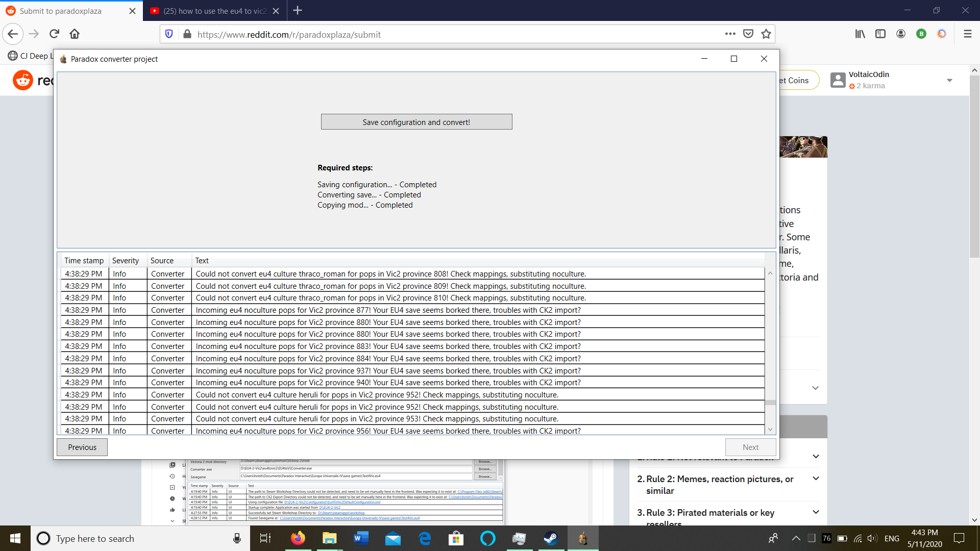Screen dimensions: 980x551
Task: Select the Submit to paradoxplaza tab
Action: tap(71, 11)
